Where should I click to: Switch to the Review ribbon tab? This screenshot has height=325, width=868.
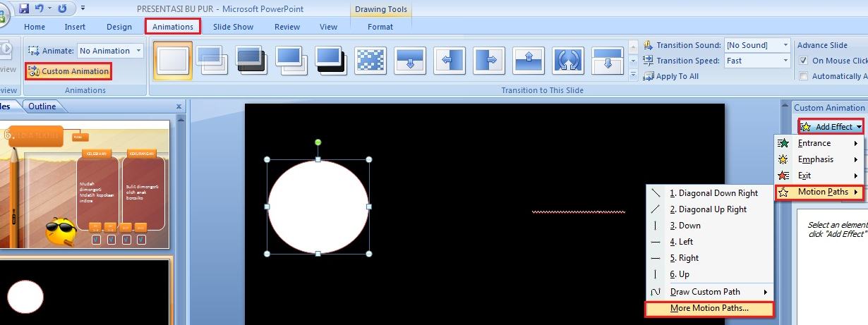[287, 27]
